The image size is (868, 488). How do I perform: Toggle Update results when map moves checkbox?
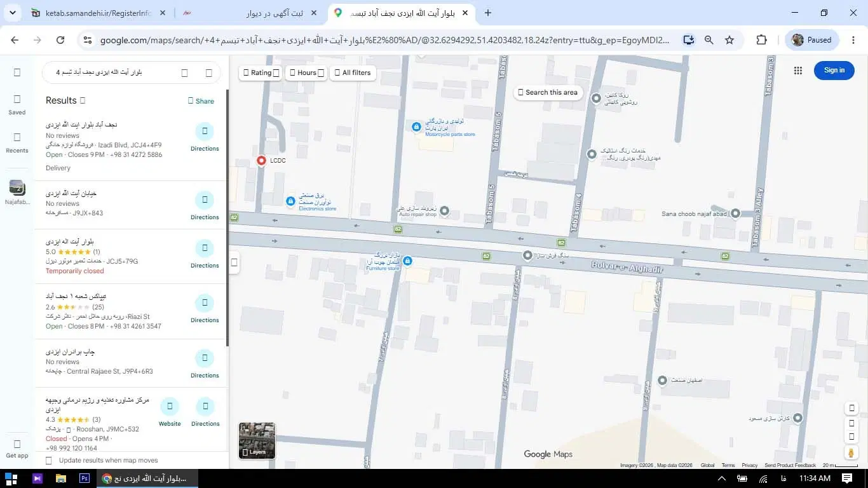[49, 460]
